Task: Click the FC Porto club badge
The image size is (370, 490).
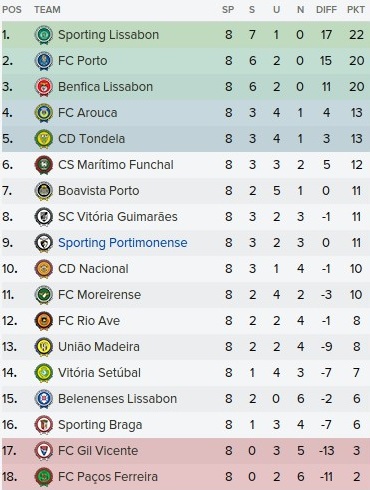Action: coord(44,61)
